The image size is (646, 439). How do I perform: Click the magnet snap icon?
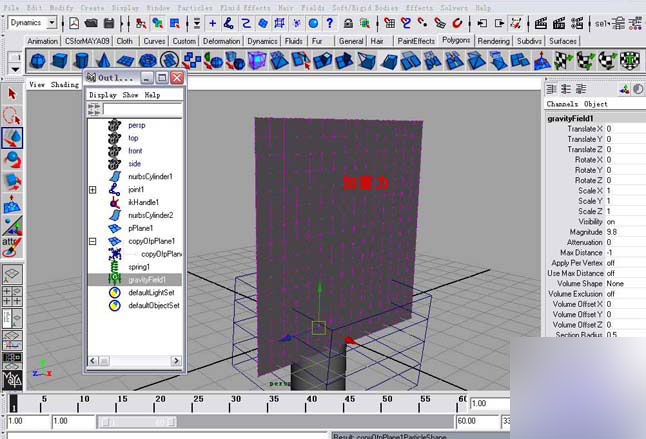457,23
